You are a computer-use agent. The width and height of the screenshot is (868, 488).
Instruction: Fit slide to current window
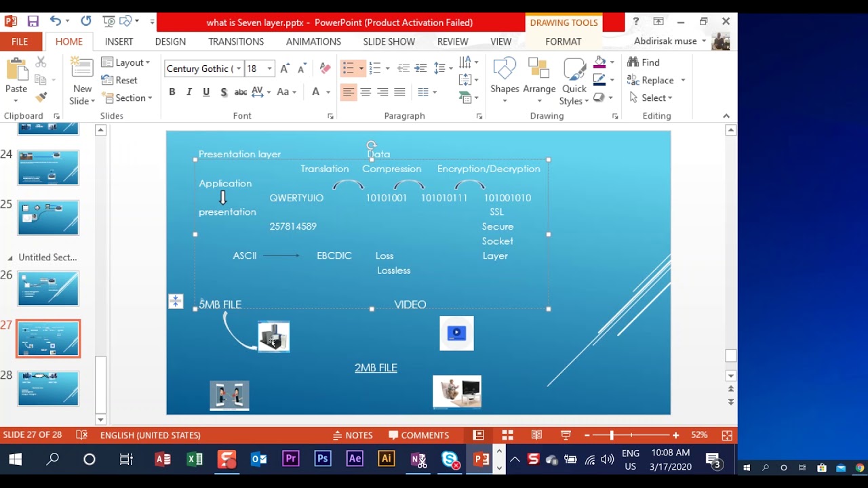(x=727, y=435)
